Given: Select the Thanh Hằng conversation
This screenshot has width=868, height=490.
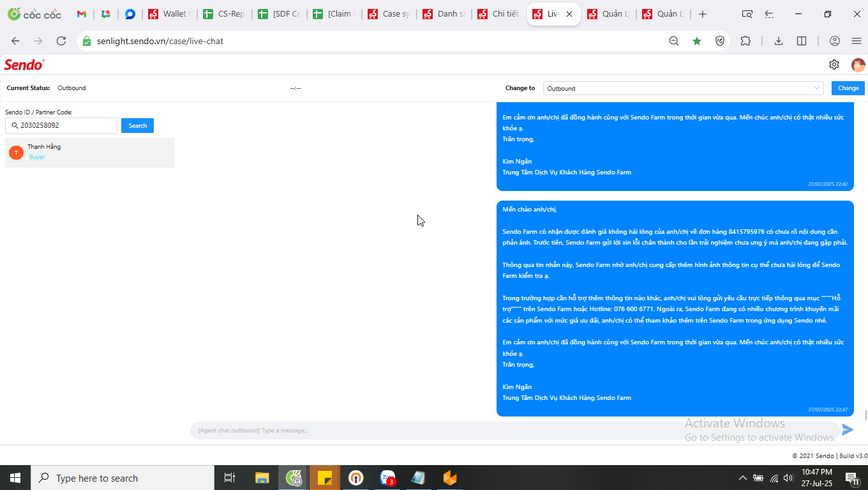Looking at the screenshot, I should click(89, 153).
